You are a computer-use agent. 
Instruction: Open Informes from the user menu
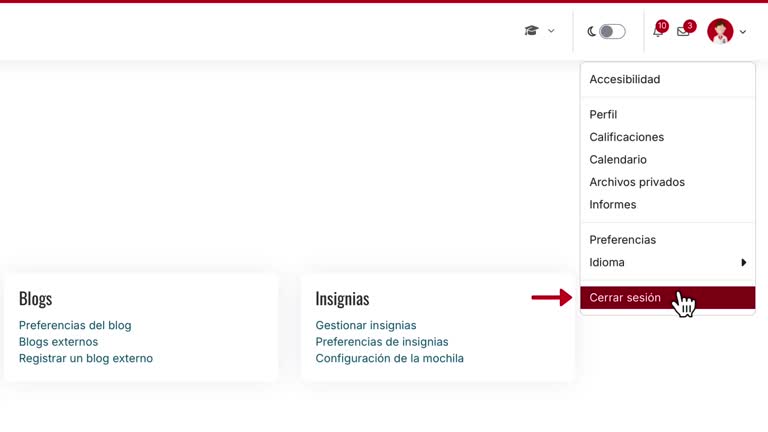click(612, 205)
